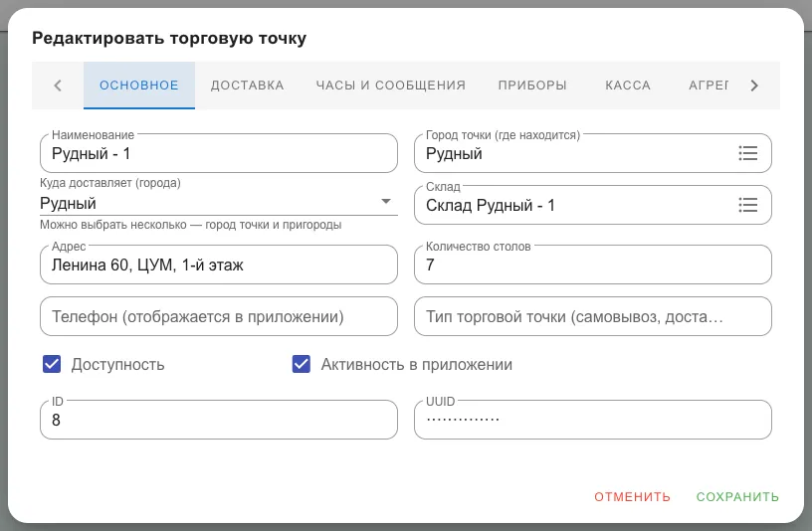Toggle the Активность в приложении checkbox

pyautogui.click(x=302, y=364)
